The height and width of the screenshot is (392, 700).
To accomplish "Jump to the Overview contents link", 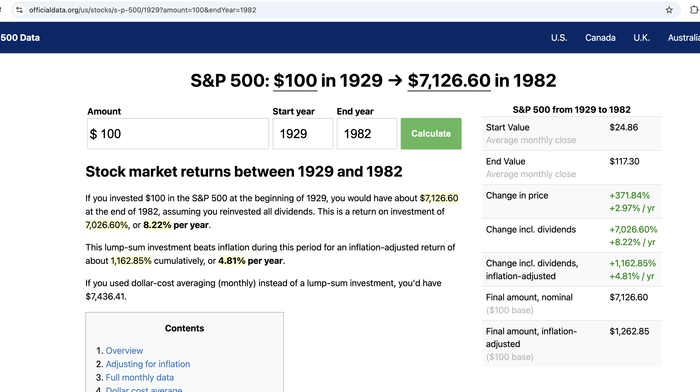I will point(124,350).
